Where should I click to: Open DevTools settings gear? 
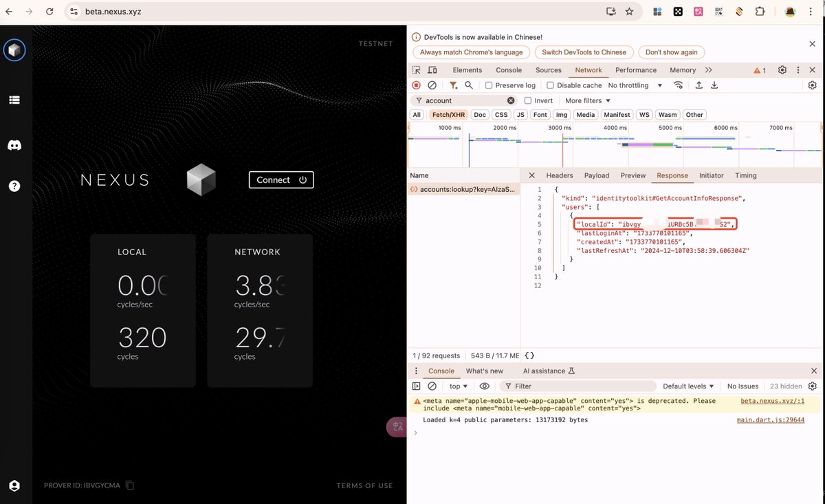(782, 69)
